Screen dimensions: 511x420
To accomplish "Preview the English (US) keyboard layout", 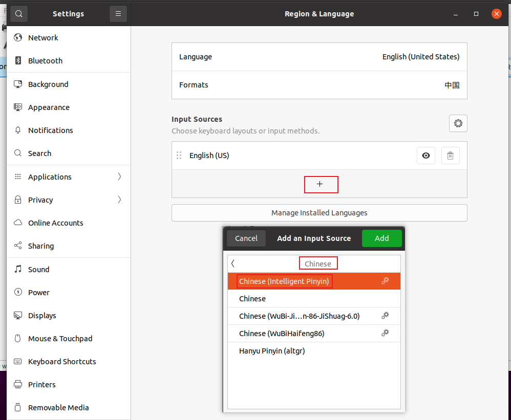I will 425,156.
